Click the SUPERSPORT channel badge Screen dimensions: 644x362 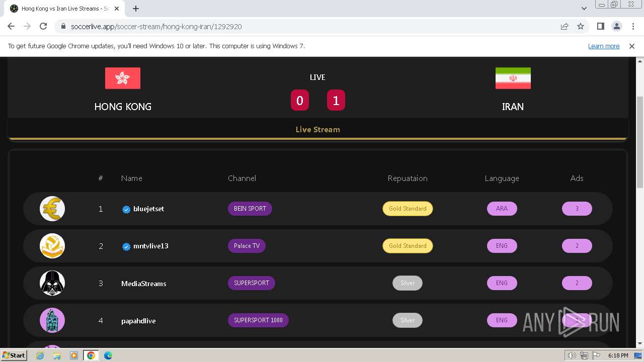pyautogui.click(x=252, y=283)
